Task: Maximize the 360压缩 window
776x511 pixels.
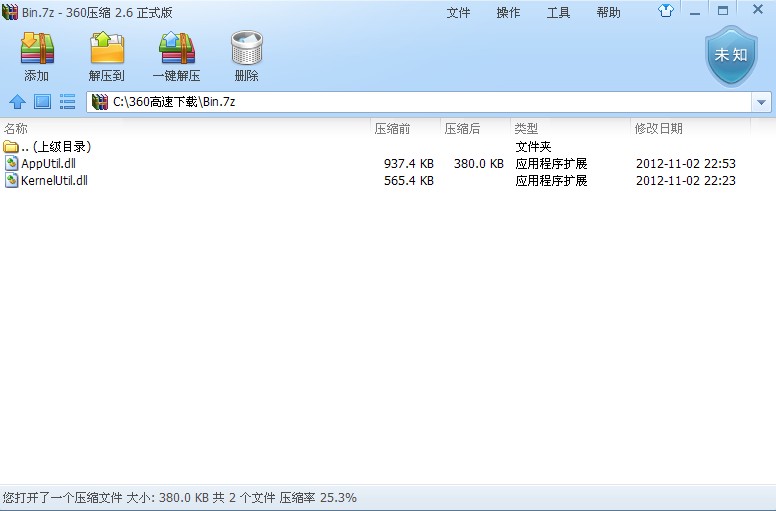Action: click(x=723, y=10)
